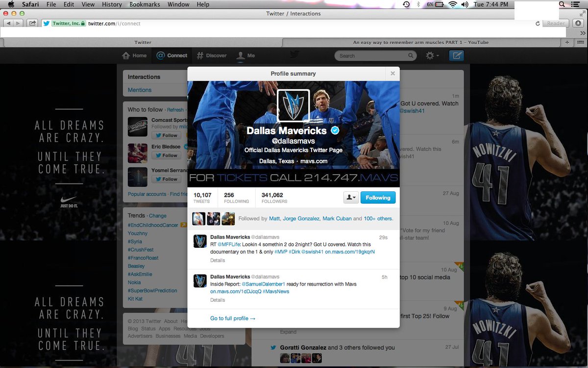Click the battery status icon
588x368 pixels.
(440, 4)
